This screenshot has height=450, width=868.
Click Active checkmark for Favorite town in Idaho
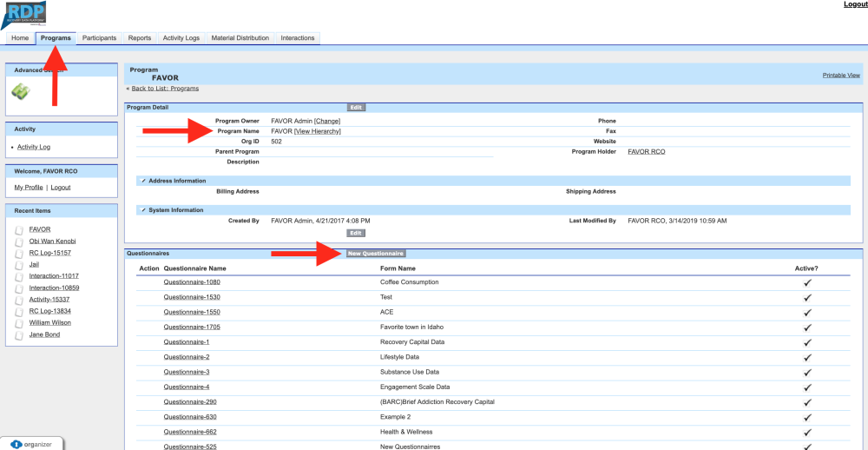click(x=807, y=328)
